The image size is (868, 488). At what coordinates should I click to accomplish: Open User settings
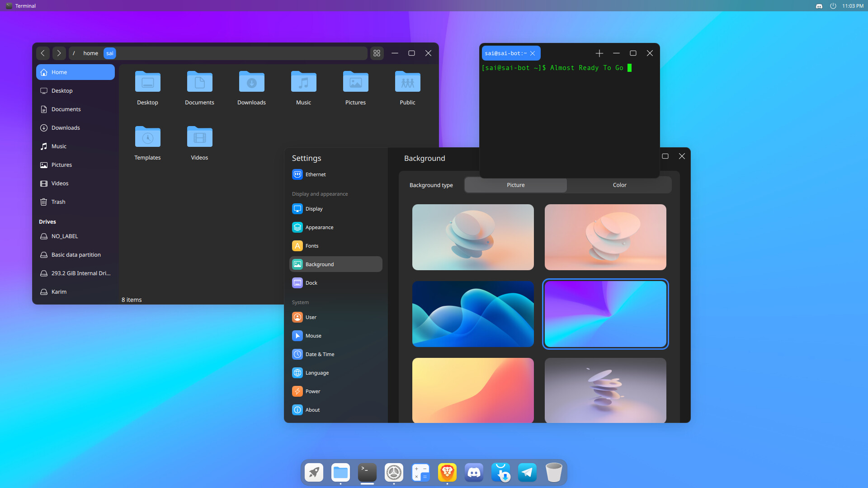pos(336,317)
